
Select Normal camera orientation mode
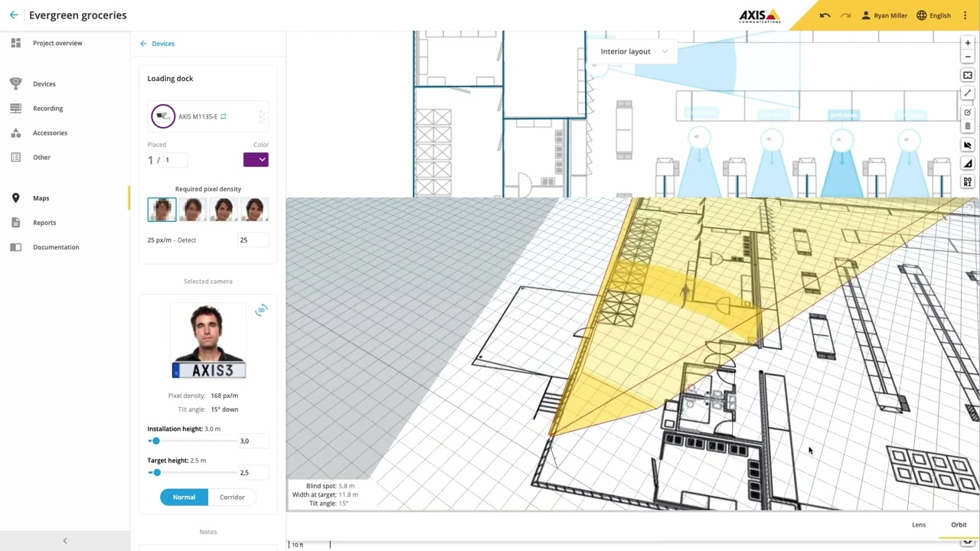pos(184,497)
